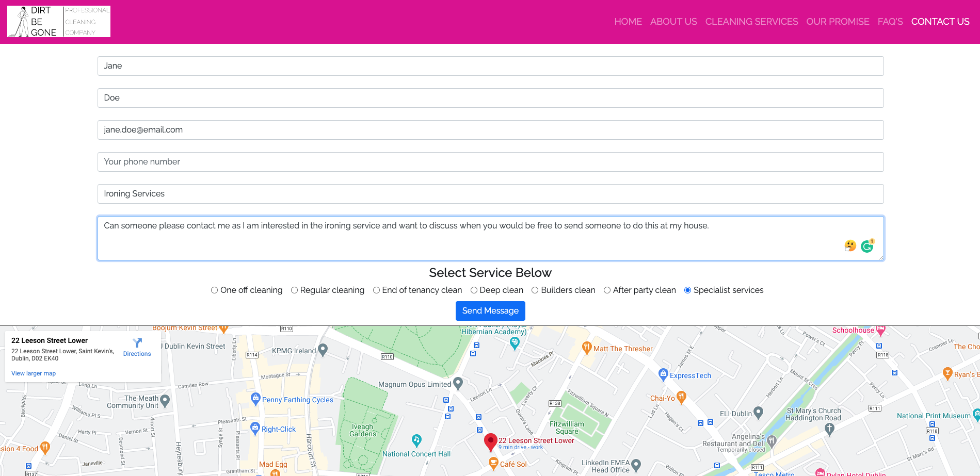Go to the HOME menu item

(628, 22)
